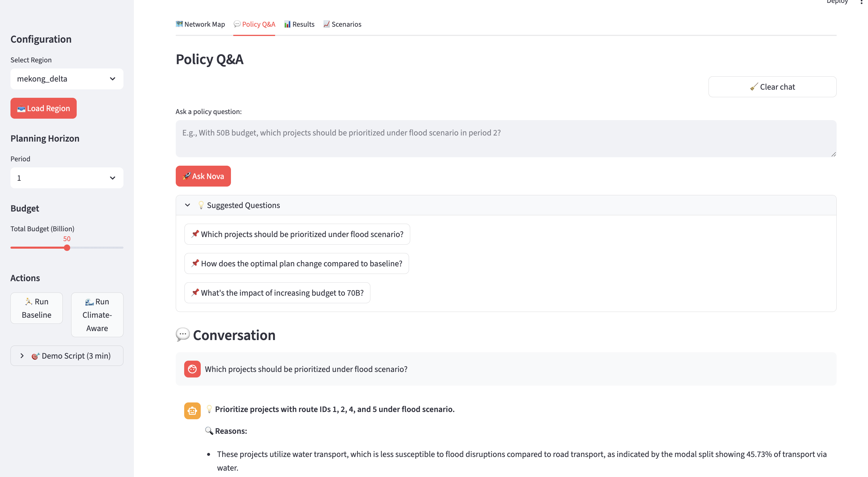Click the lightbulb icon beside Suggested Questions
Screen dimensions: 868x477
click(x=201, y=205)
